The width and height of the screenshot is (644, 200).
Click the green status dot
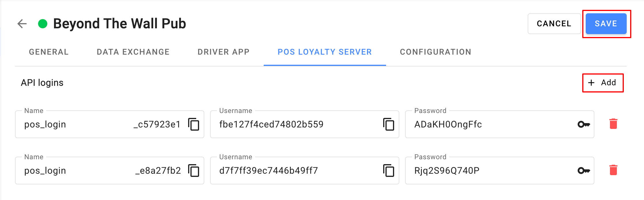point(43,24)
